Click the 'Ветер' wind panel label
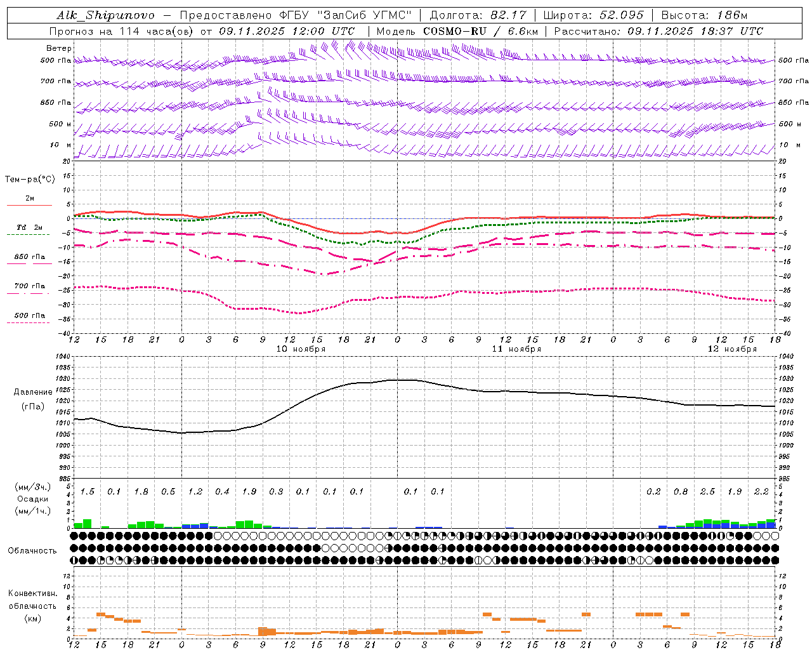 (x=59, y=48)
